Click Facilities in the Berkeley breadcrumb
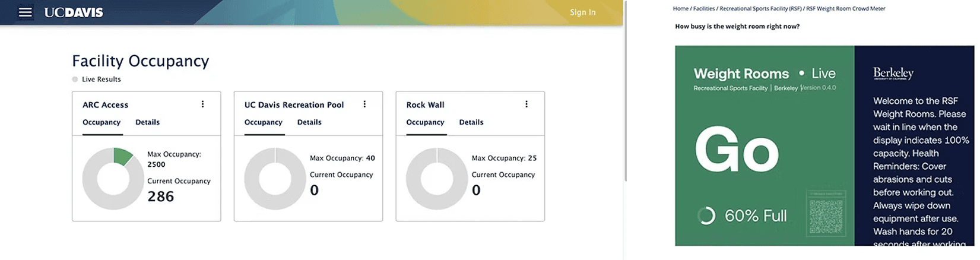Screen dimensions: 980x260 [x=704, y=9]
